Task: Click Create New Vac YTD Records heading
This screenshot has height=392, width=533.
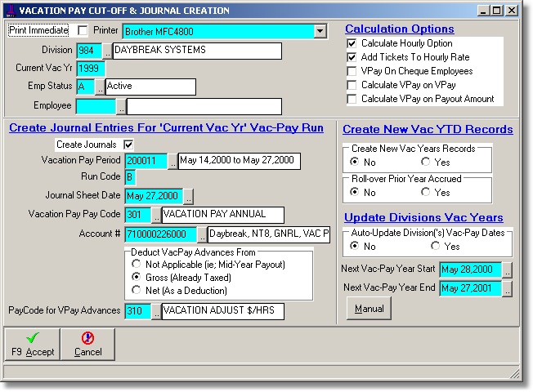Action: [428, 129]
